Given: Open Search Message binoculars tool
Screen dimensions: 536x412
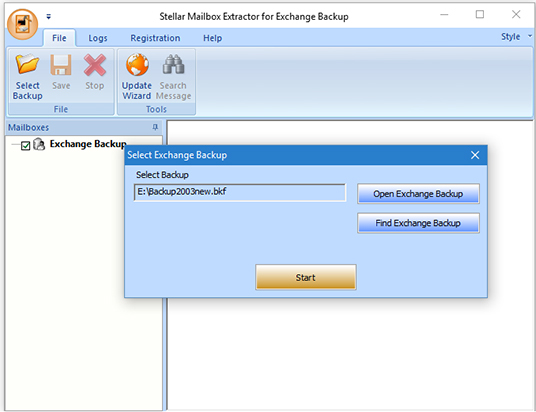Looking at the screenshot, I should pos(173,64).
